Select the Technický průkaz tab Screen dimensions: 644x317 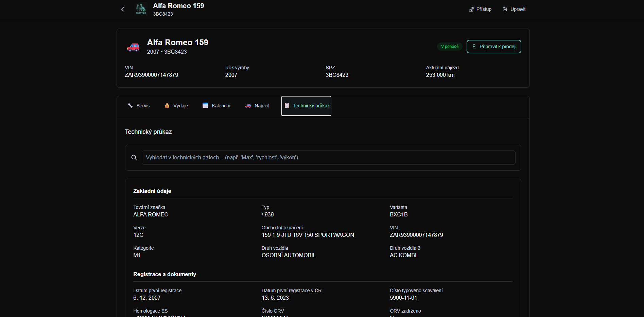[306, 106]
